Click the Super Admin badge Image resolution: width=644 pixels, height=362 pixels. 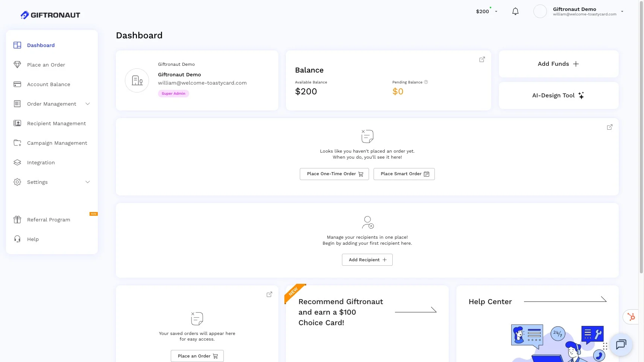tap(173, 94)
